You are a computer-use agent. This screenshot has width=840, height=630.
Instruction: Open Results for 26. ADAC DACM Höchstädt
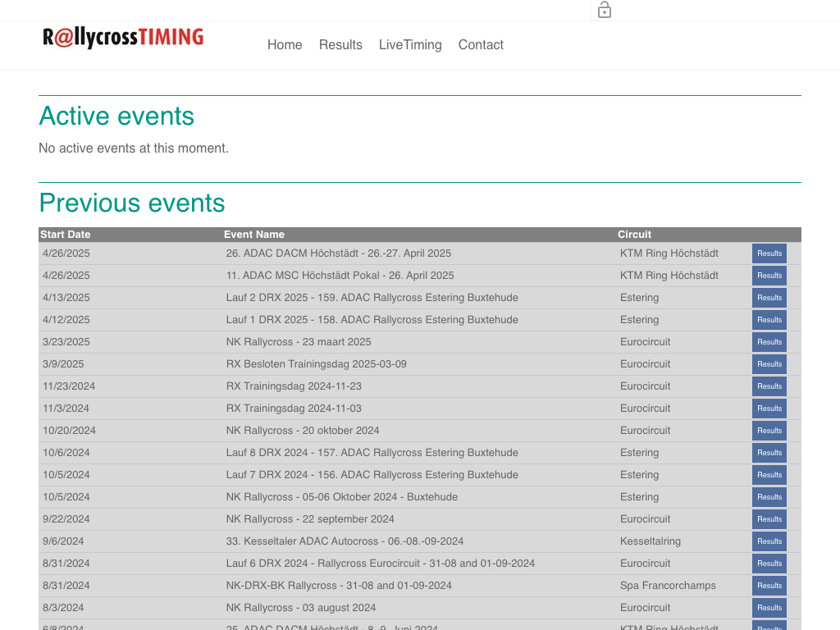769,253
